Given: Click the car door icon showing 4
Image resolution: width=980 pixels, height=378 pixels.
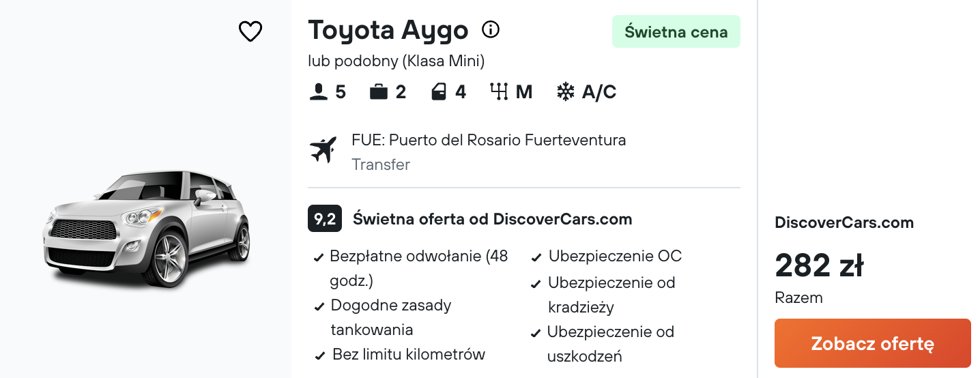Looking at the screenshot, I should [439, 92].
